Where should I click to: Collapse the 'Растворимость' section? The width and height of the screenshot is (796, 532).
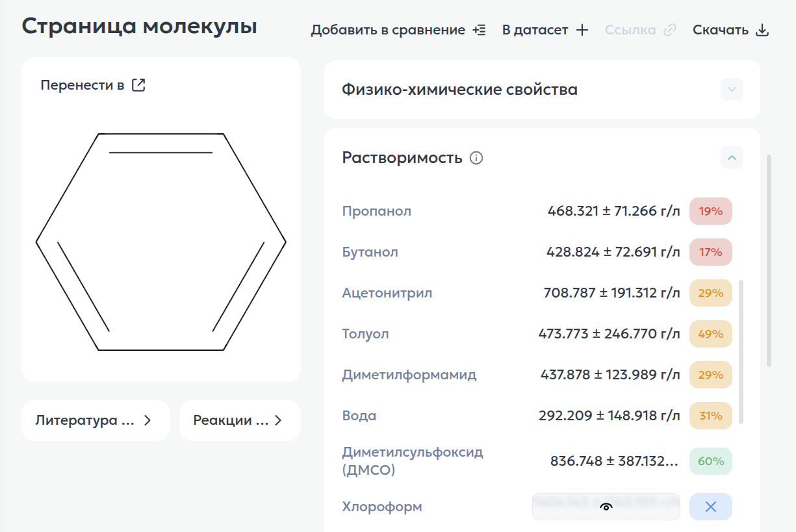coord(732,157)
